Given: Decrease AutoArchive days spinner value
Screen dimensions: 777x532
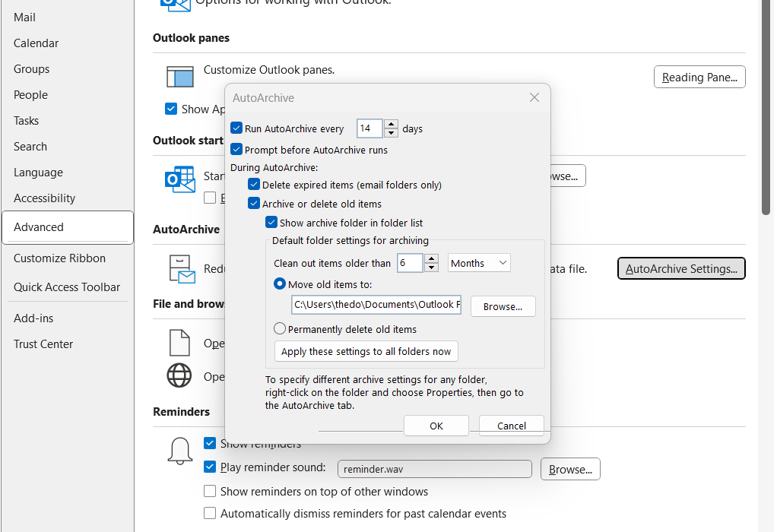Looking at the screenshot, I should pyautogui.click(x=391, y=133).
